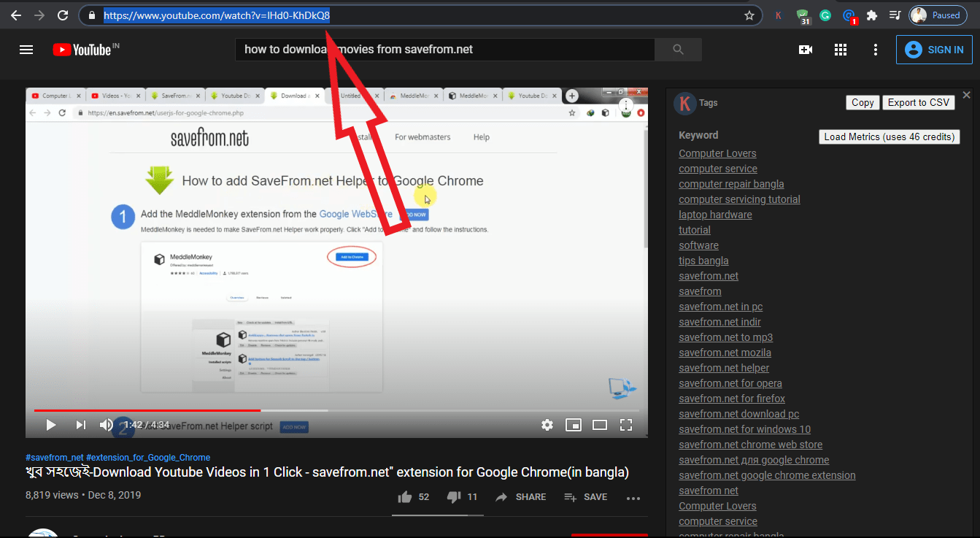980x538 pixels.
Task: Click the SIGN IN button
Action: coord(934,50)
